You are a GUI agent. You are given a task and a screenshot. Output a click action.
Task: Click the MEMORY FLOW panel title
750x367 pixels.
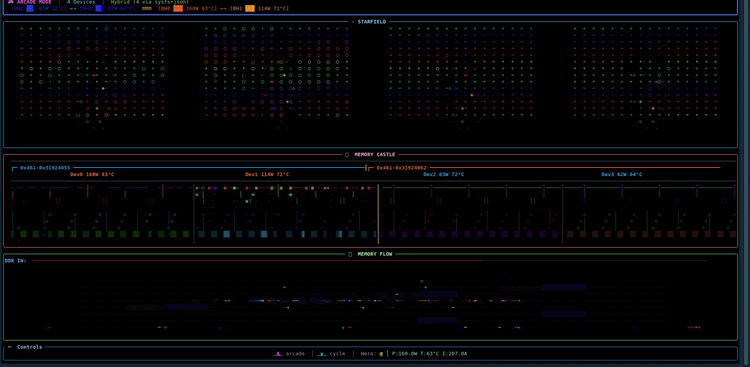tap(375, 254)
